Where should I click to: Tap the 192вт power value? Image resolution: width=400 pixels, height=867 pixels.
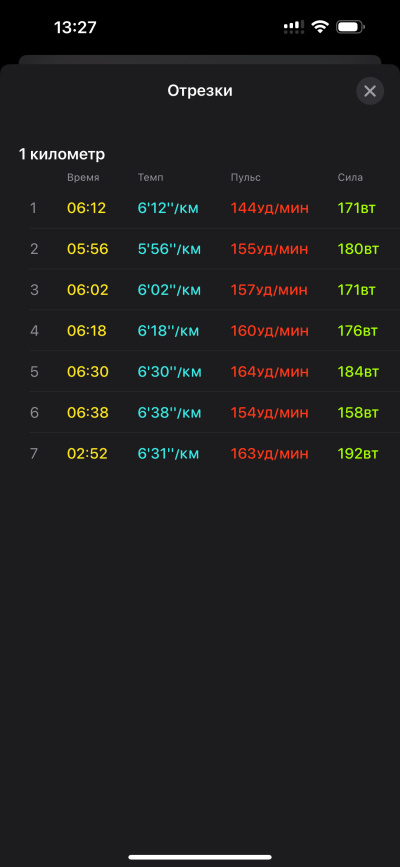click(358, 454)
